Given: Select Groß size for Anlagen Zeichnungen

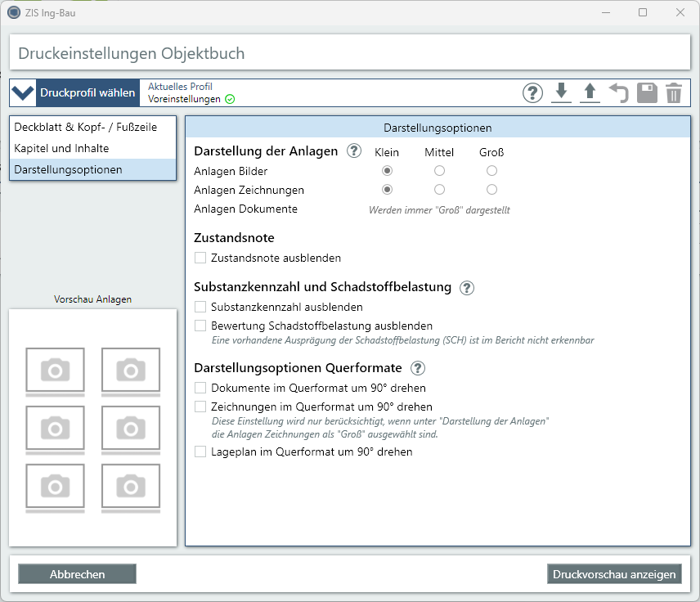Looking at the screenshot, I should [x=491, y=190].
